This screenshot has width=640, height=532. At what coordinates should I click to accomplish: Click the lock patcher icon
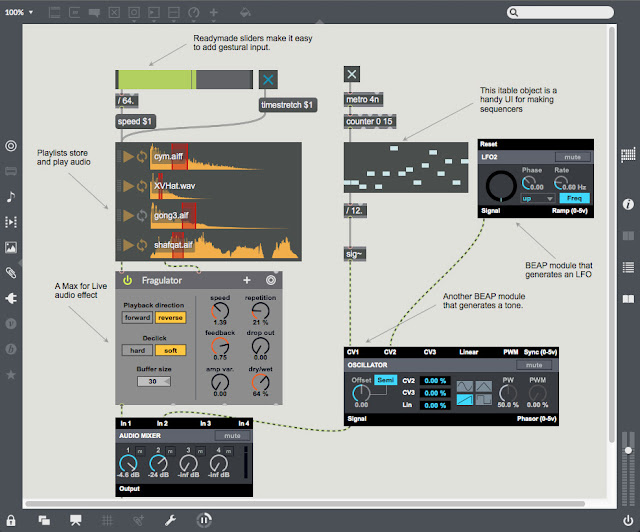[x=11, y=521]
